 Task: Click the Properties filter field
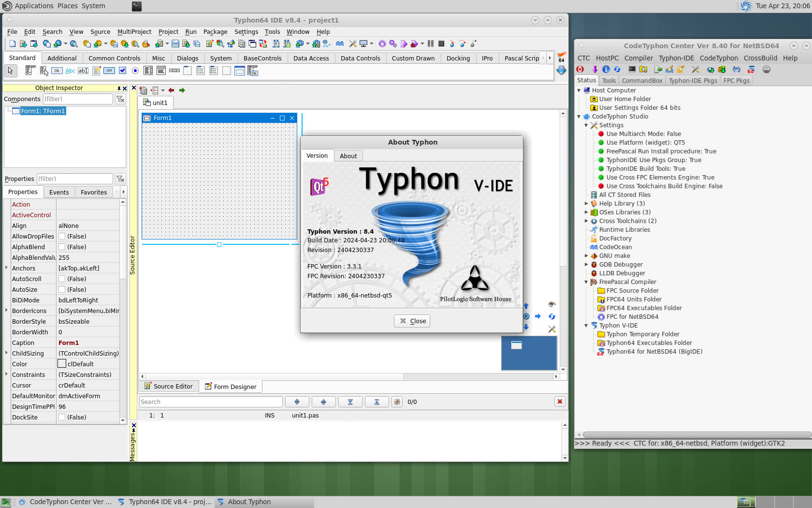[75, 179]
